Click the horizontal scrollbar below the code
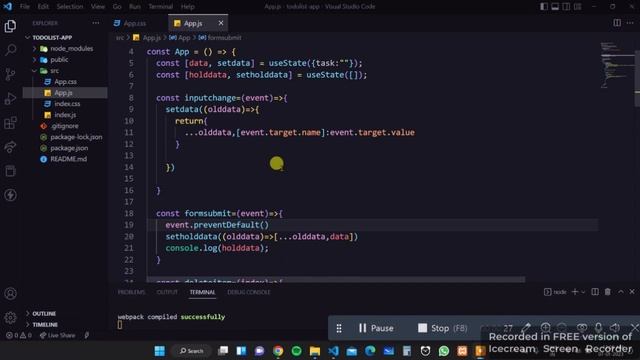The width and height of the screenshot is (640, 360). (336, 280)
